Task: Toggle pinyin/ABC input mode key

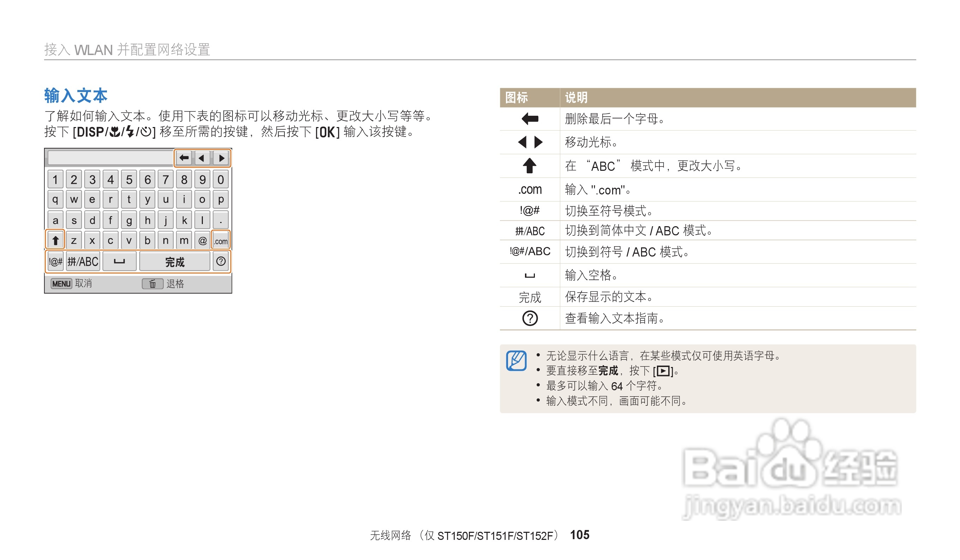Action: click(83, 261)
